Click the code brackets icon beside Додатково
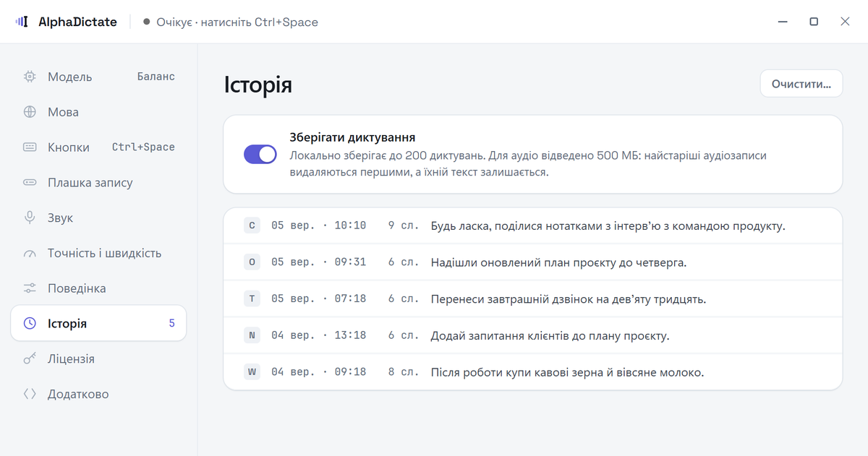Image resolution: width=868 pixels, height=456 pixels. (30, 394)
